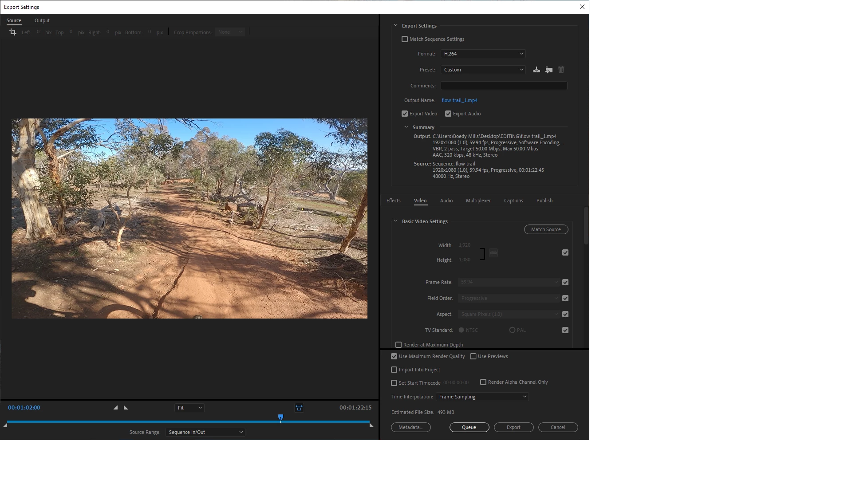This screenshot has height=504, width=852.
Task: Switch to the Audio tab
Action: pos(446,201)
